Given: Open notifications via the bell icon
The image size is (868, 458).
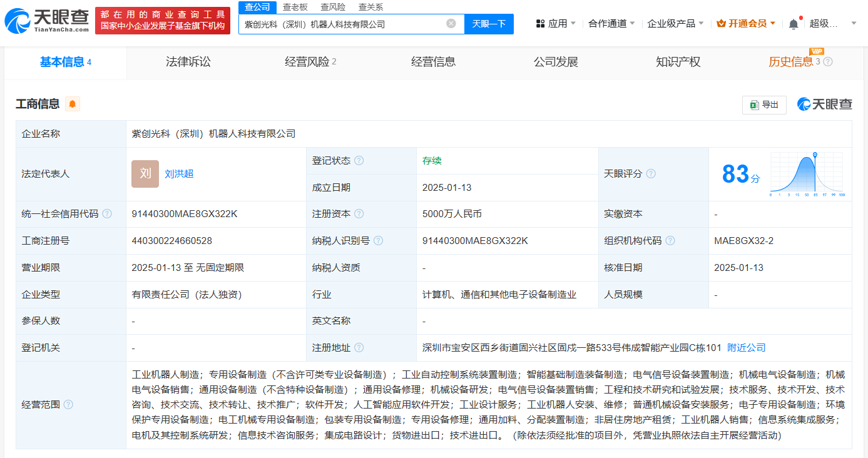Looking at the screenshot, I should 794,24.
